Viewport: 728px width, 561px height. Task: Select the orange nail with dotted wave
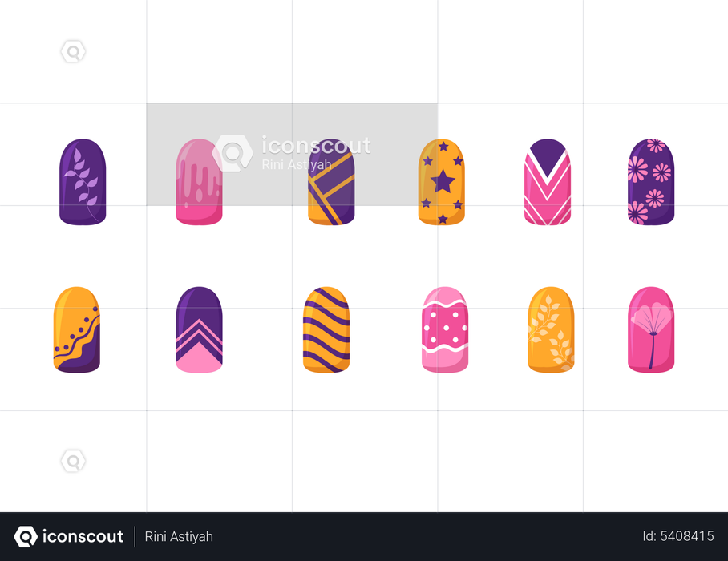(77, 329)
